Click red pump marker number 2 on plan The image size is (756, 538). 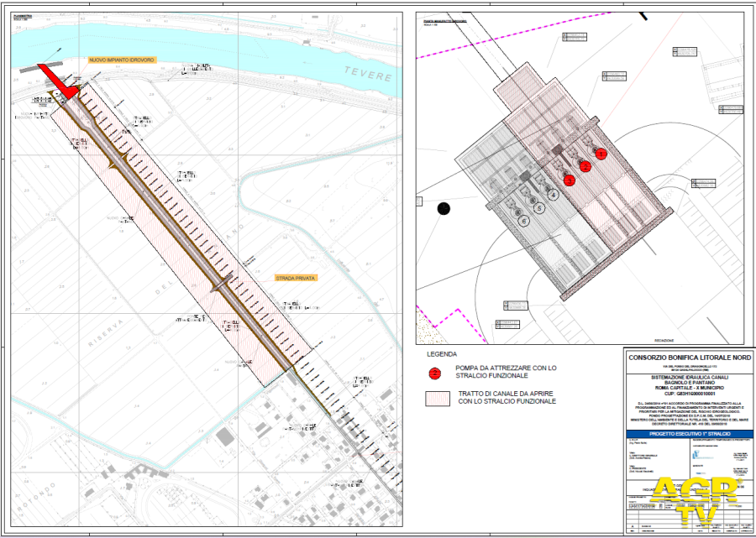[586, 166]
